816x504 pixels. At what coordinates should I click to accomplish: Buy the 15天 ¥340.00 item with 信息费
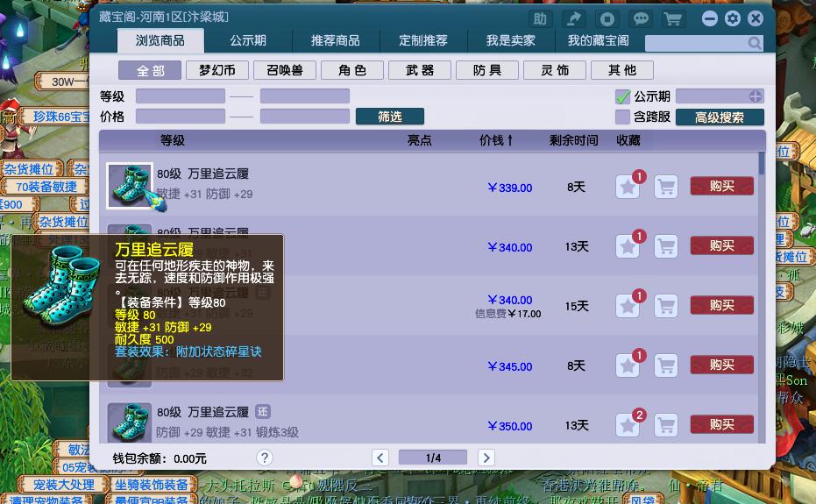722,306
